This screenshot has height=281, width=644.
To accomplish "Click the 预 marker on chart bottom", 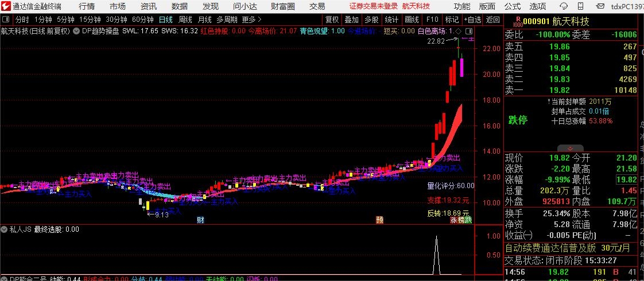I will pyautogui.click(x=379, y=220).
